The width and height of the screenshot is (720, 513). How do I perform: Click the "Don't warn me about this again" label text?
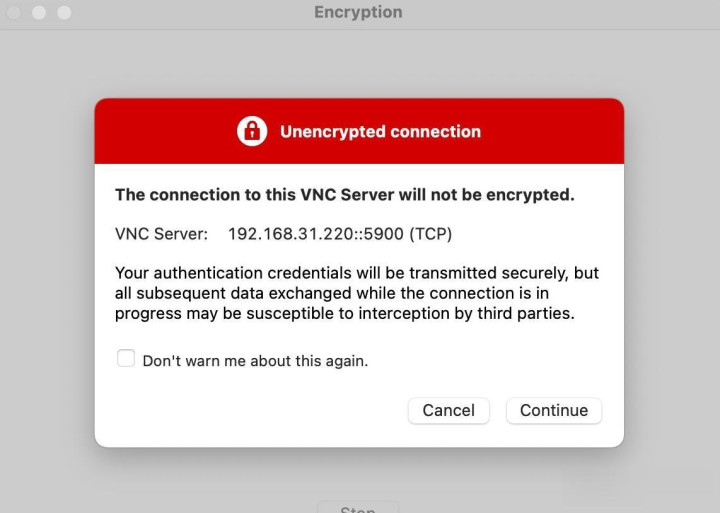tap(255, 361)
